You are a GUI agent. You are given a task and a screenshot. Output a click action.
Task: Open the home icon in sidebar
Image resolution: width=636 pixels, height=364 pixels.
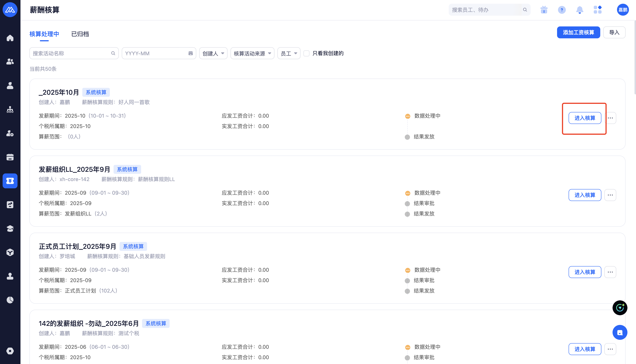point(10,38)
